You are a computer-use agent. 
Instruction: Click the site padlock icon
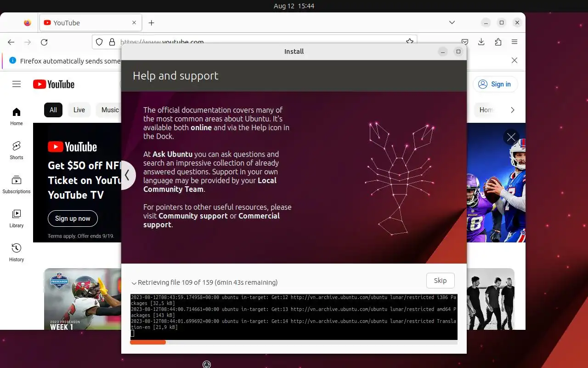tap(112, 42)
